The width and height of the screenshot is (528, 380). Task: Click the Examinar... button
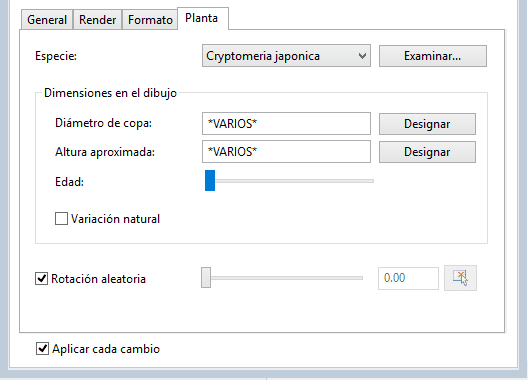[433, 56]
